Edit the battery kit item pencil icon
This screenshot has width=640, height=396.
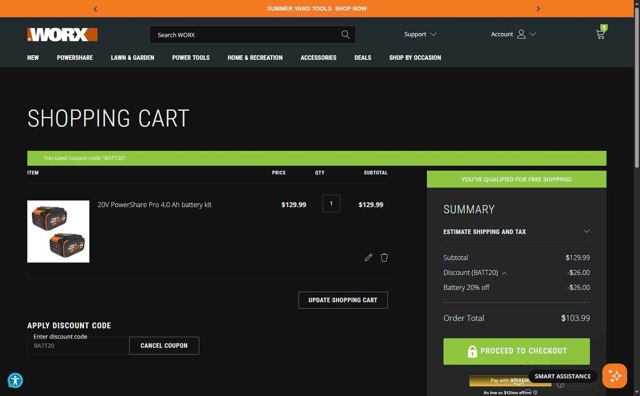click(x=368, y=257)
